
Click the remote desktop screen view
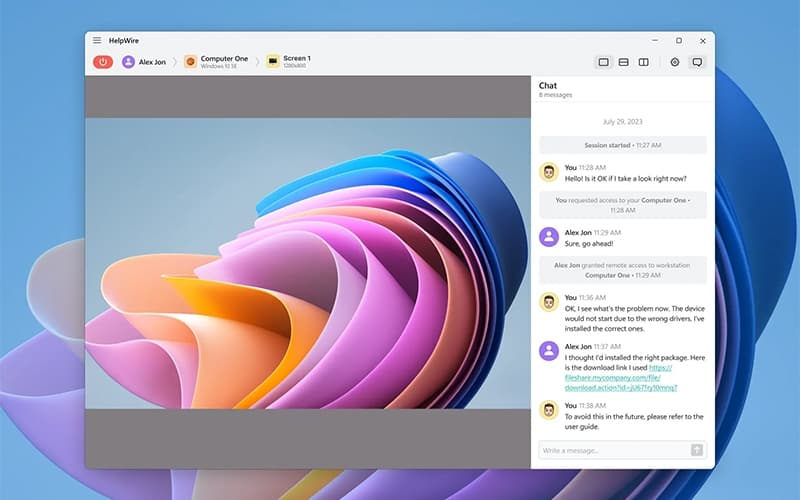308,263
